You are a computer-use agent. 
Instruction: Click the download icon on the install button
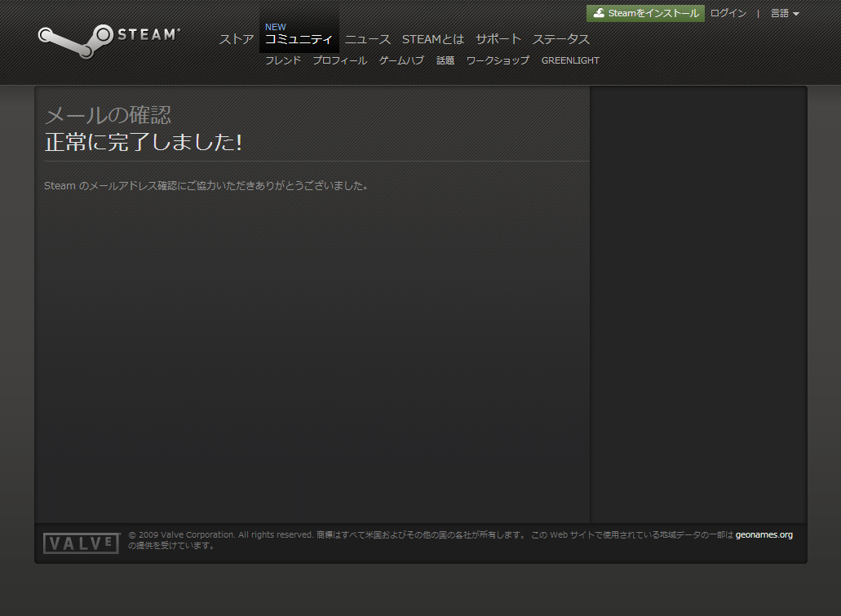[599, 13]
